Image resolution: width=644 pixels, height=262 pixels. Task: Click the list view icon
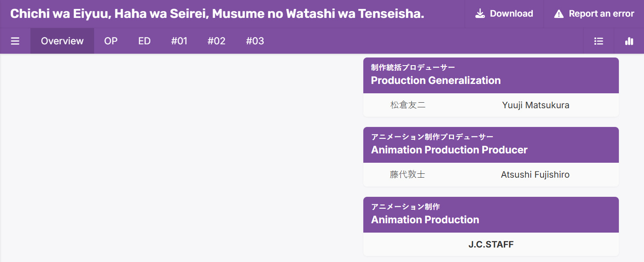tap(598, 41)
